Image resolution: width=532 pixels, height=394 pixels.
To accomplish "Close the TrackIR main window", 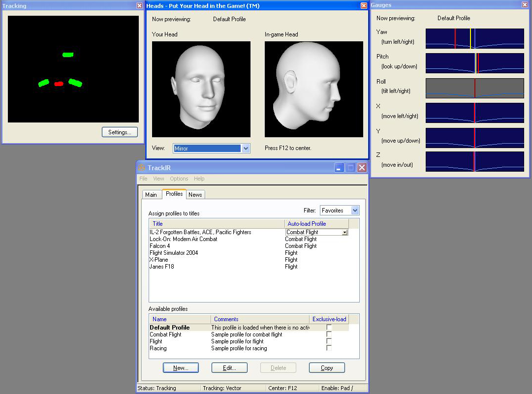I will (362, 168).
